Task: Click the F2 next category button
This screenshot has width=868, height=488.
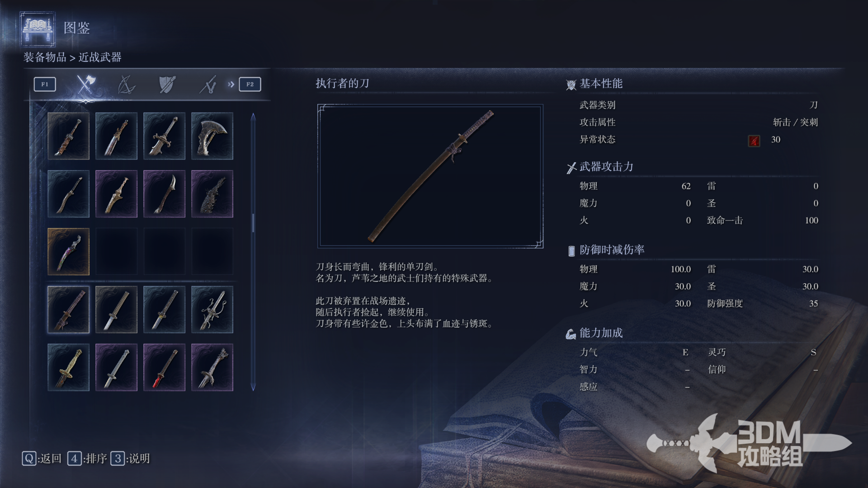Action: click(250, 84)
